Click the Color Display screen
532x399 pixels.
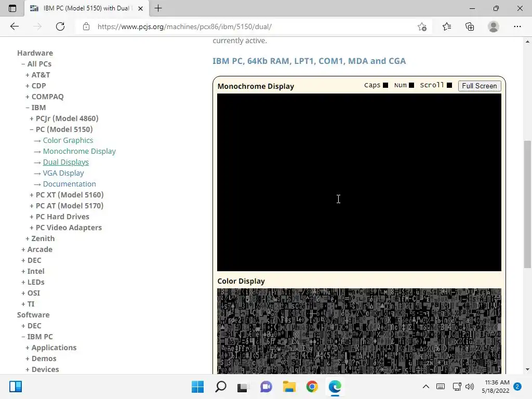click(x=359, y=331)
